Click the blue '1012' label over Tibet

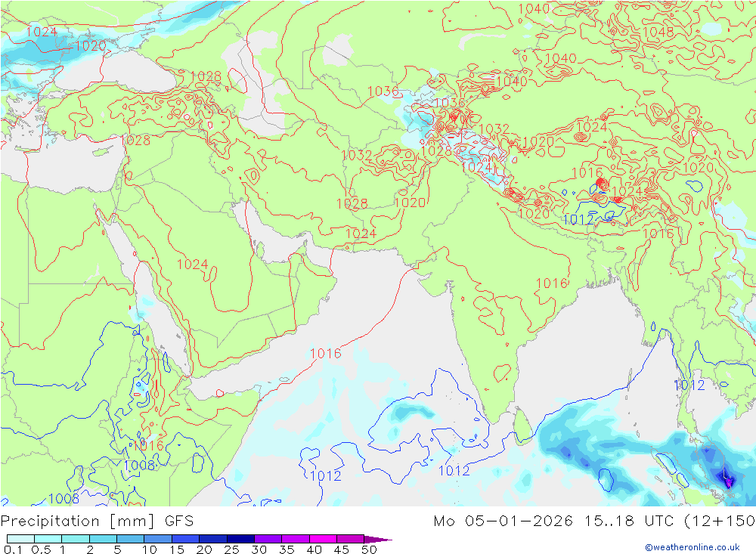coord(578,220)
